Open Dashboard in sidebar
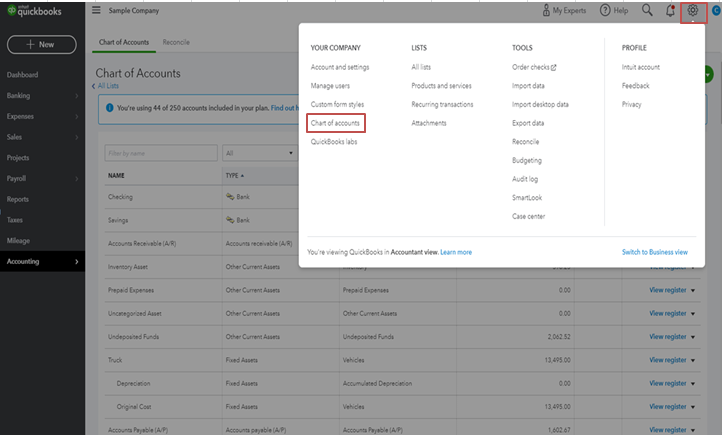Screen dimensions: 722x435 tap(23, 75)
